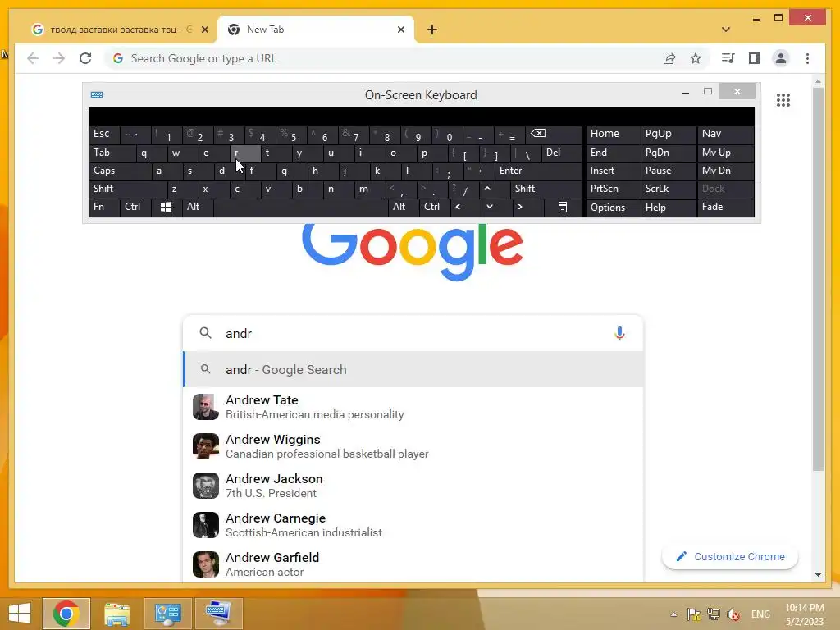The image size is (840, 630).
Task: Toggle left Shift key on keyboard
Action: 127,189
